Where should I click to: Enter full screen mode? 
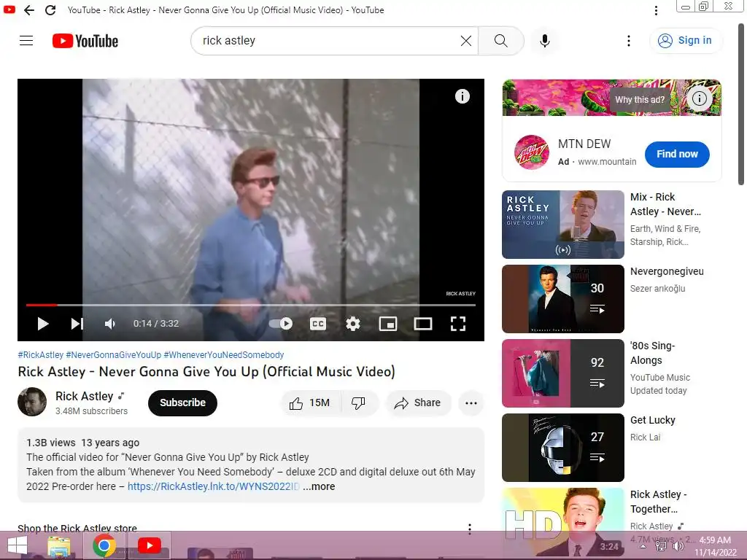(458, 324)
